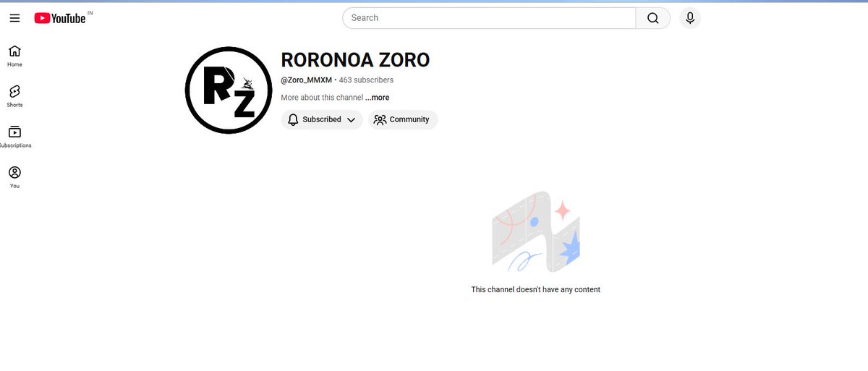
Task: Click "This channel doesn't have any content" message
Action: click(x=536, y=289)
